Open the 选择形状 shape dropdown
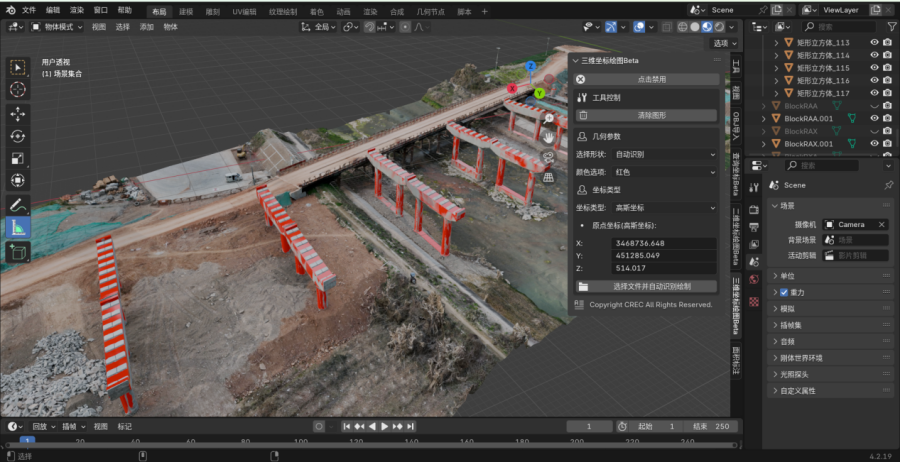Viewport: 900px width, 462px height. [x=665, y=155]
